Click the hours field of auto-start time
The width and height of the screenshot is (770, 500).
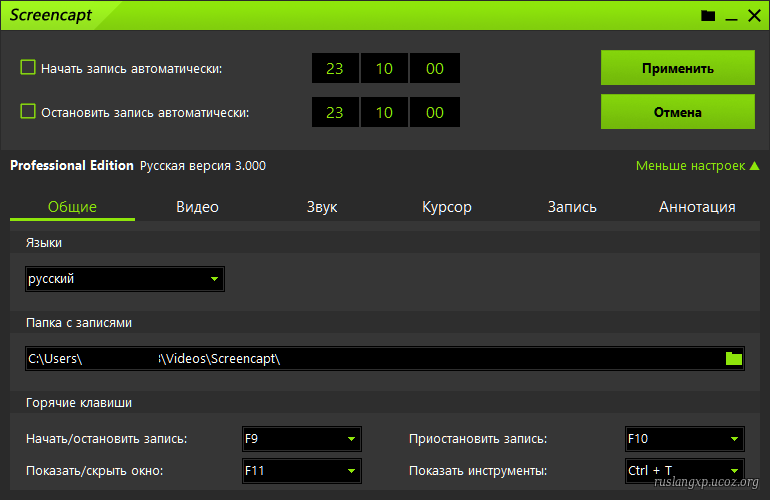coord(334,69)
